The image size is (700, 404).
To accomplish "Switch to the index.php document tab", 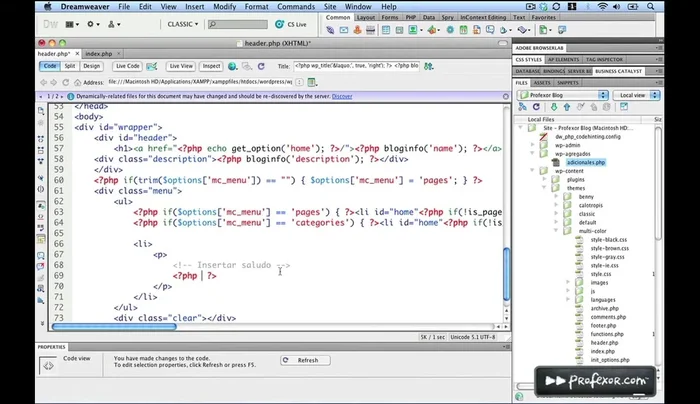I will coord(98,53).
